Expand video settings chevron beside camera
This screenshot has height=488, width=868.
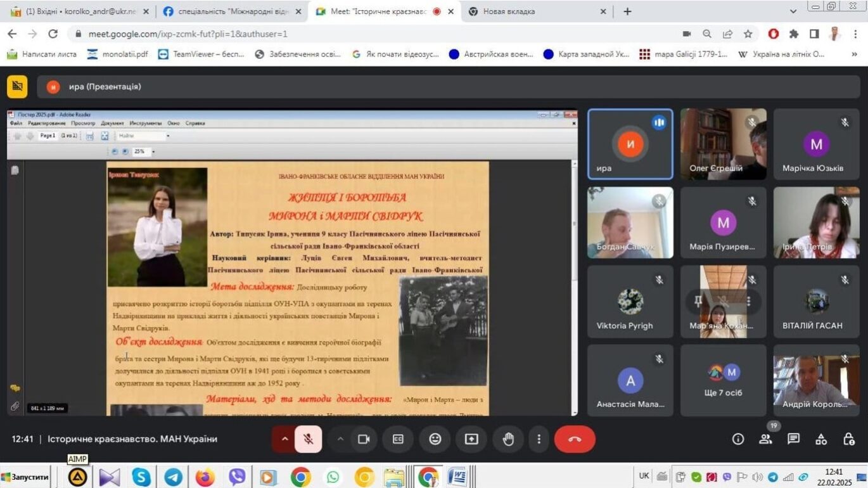(x=340, y=439)
